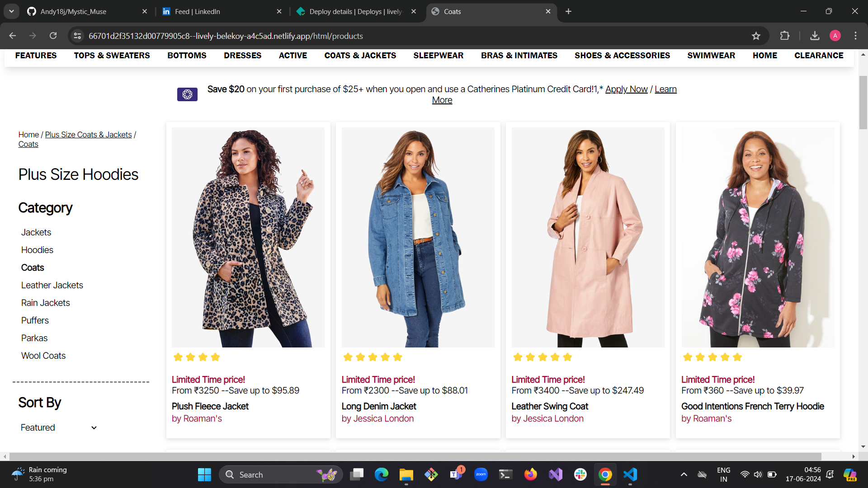The image size is (868, 488).
Task: Open the Slack icon in the taskbar
Action: point(580,474)
